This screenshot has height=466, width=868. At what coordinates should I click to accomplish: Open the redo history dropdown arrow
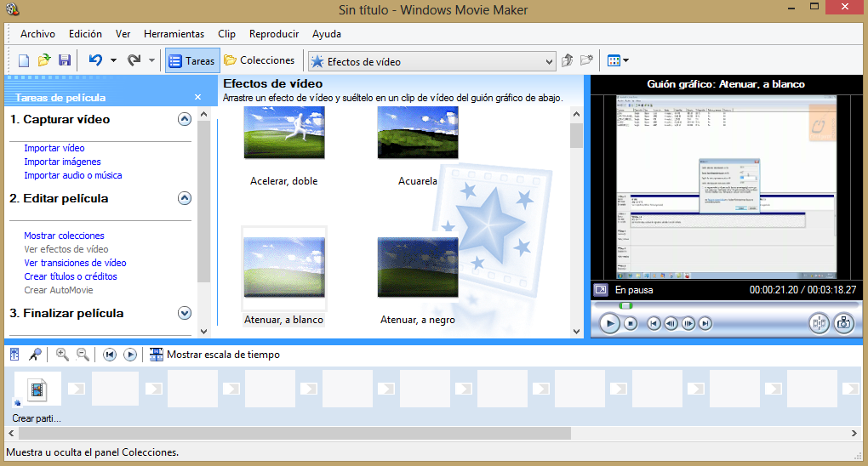coord(151,60)
